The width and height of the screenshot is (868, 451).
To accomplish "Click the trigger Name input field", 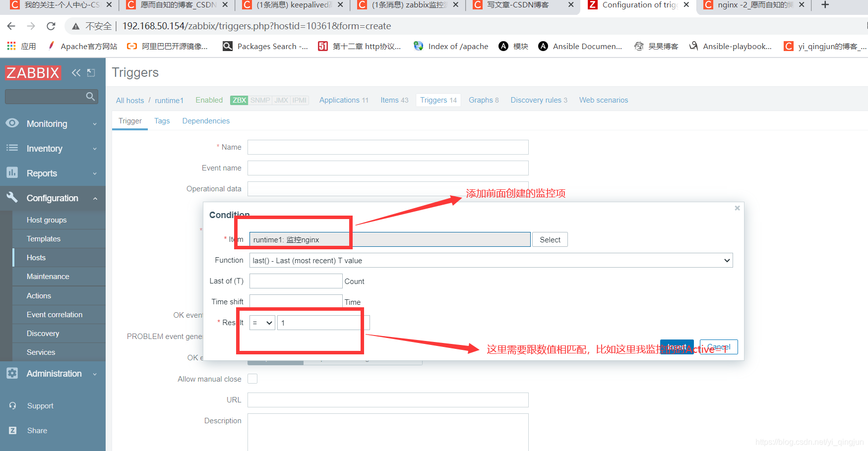I will coord(388,147).
